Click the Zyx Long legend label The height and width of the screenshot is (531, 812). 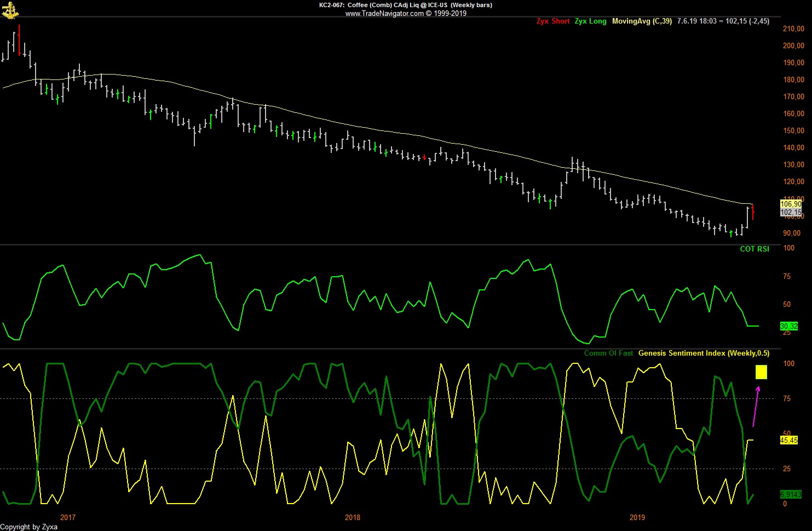click(590, 21)
